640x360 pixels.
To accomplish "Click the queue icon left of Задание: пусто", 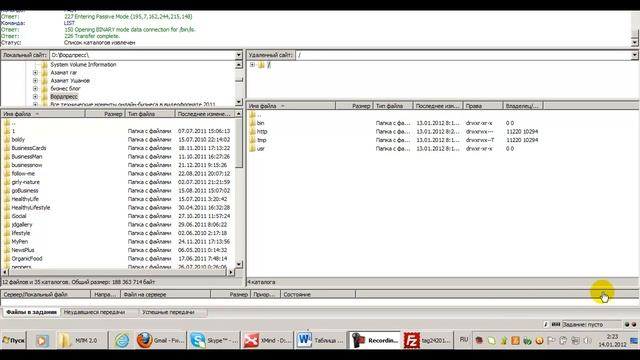I will [556, 324].
